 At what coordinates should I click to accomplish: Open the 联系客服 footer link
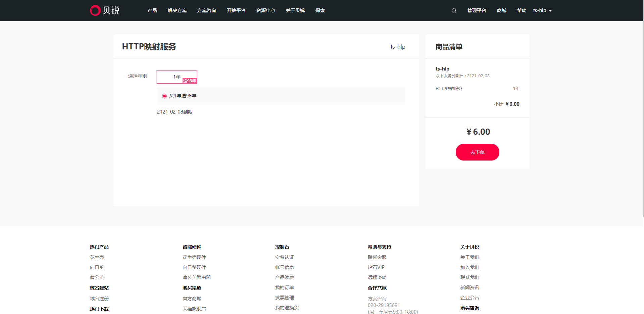(x=377, y=257)
